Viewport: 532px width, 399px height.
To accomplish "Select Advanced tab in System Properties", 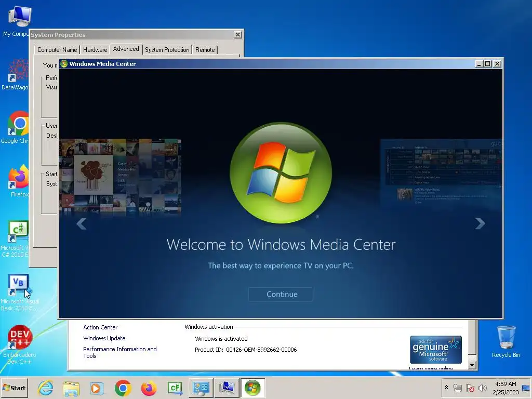I will [x=126, y=49].
